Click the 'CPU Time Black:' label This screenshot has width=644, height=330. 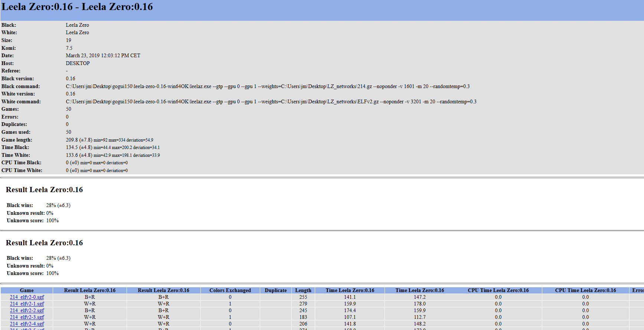22,162
